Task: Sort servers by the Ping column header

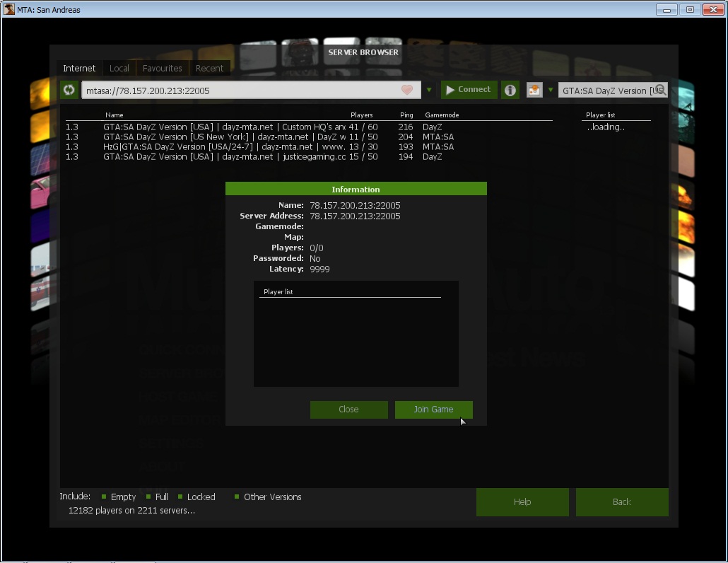Action: tap(406, 115)
